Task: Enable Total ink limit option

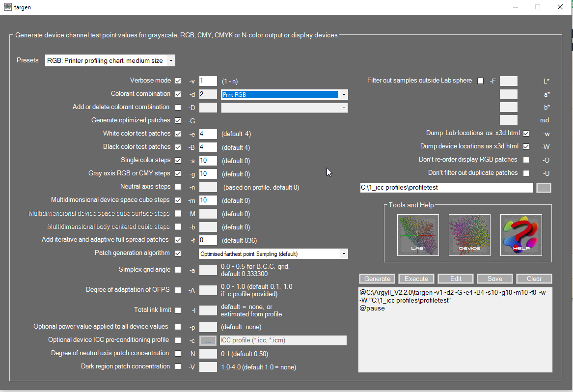Action: point(178,310)
